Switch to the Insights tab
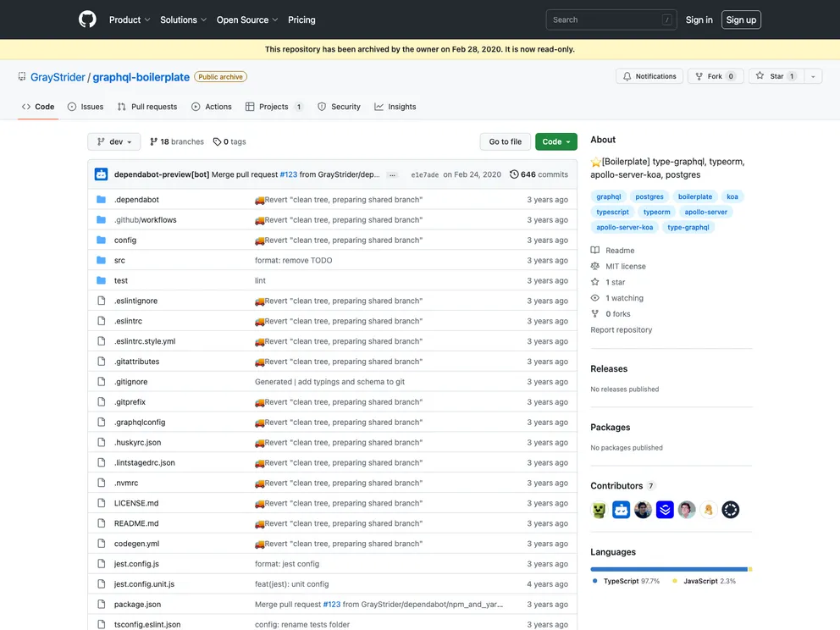840x630 pixels. tap(395, 107)
